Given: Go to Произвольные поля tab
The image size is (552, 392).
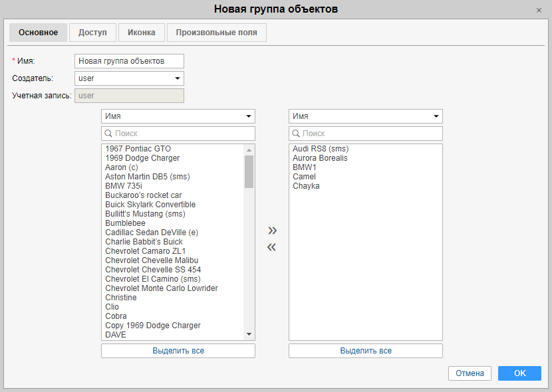Looking at the screenshot, I should 216,33.
